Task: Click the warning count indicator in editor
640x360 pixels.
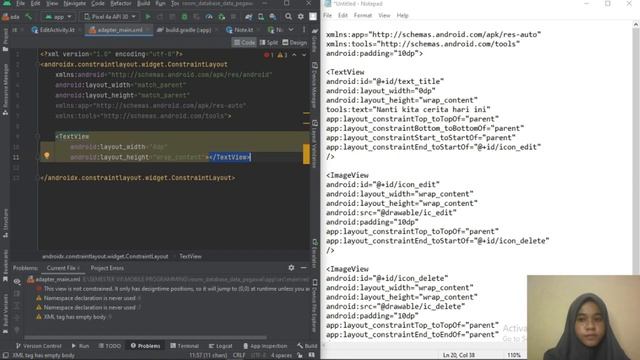Action: [282, 55]
